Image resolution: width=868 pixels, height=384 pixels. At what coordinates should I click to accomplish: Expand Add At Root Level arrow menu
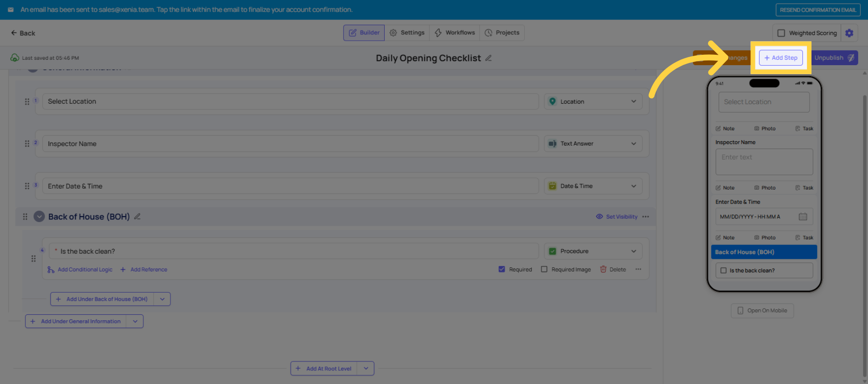[366, 368]
